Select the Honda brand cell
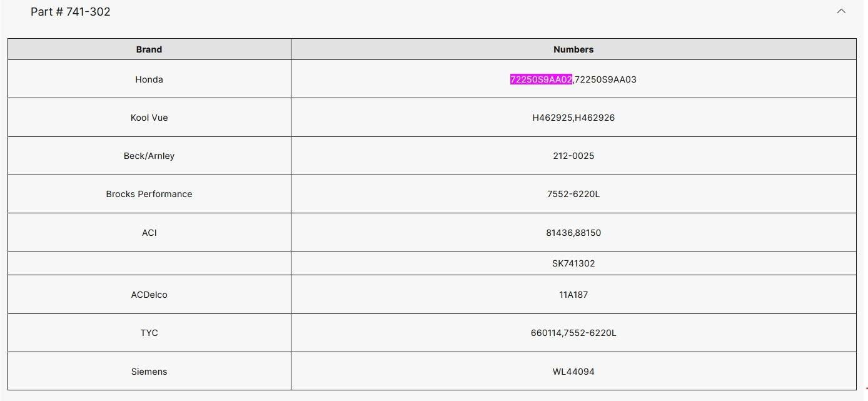 click(149, 79)
